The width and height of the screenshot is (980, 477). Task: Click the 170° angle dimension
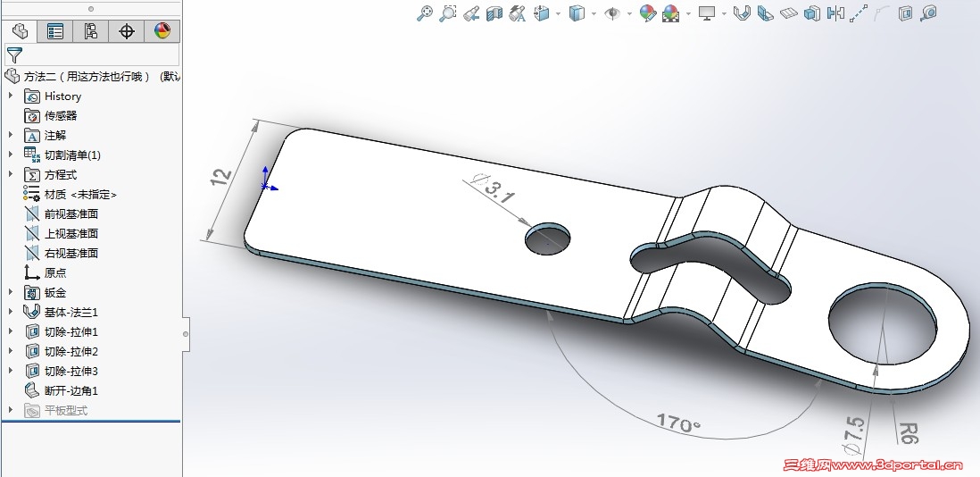[678, 423]
